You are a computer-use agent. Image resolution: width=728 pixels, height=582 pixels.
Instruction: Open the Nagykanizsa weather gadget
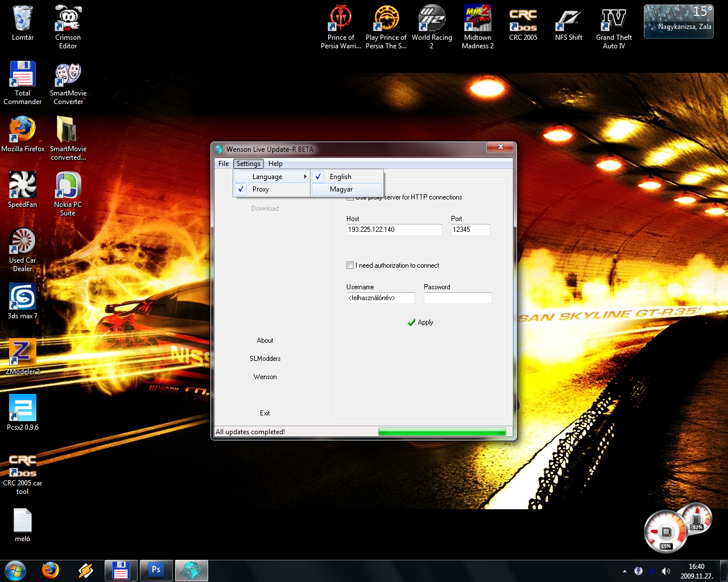pos(679,22)
